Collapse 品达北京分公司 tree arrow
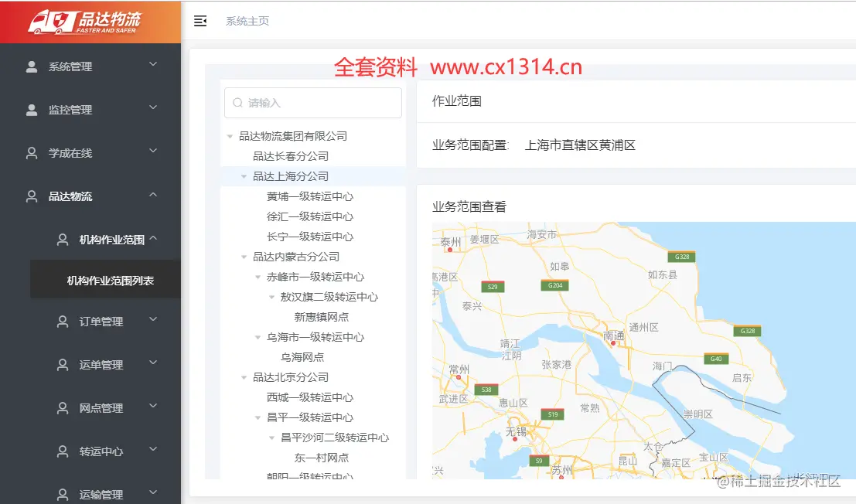The height and width of the screenshot is (504, 856). [244, 377]
